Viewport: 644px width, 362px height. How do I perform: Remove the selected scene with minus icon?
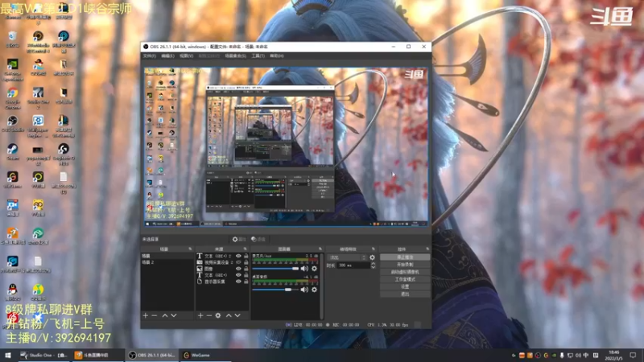155,315
